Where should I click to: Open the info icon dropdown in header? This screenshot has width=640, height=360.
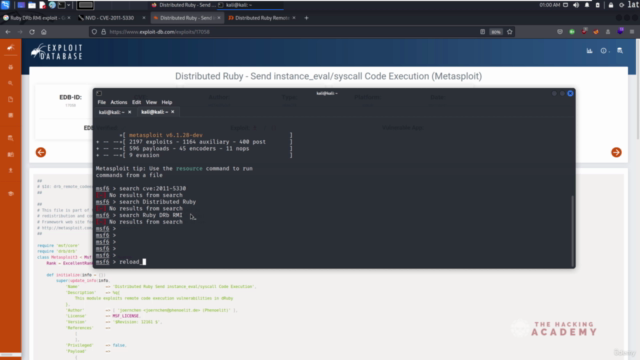(x=604, y=51)
